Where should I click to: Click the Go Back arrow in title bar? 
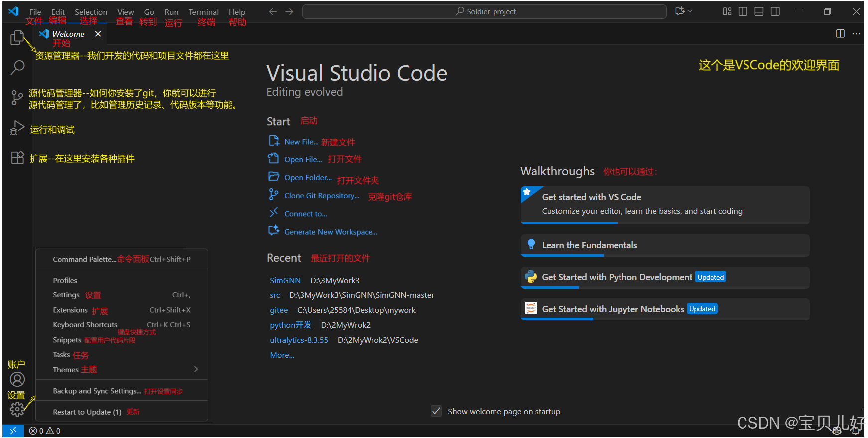point(273,11)
